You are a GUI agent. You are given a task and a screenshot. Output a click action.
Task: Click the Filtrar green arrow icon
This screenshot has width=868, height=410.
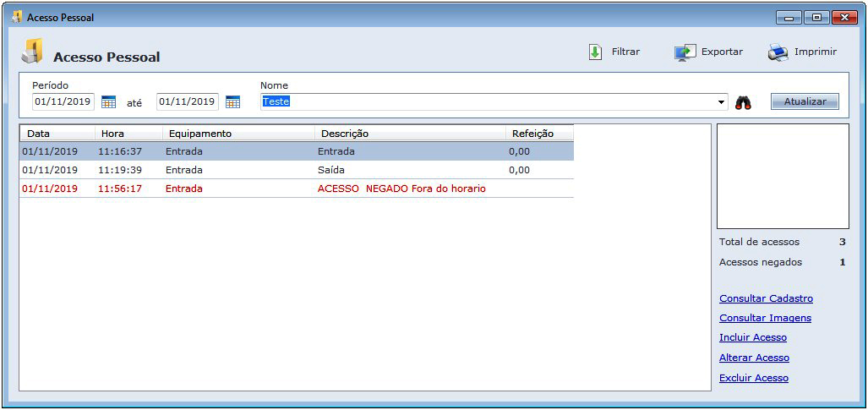pyautogui.click(x=595, y=52)
